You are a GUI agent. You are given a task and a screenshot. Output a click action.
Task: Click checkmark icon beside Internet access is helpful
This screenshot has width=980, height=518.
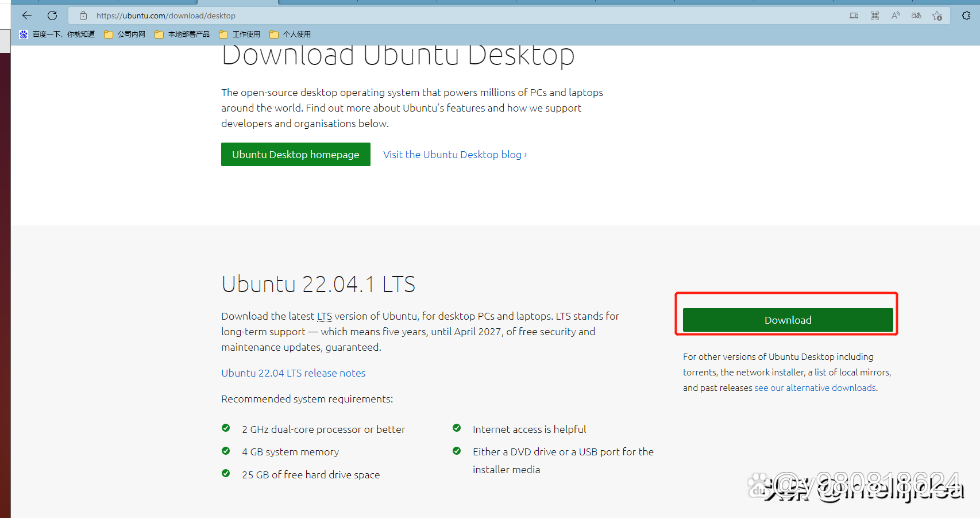click(457, 428)
